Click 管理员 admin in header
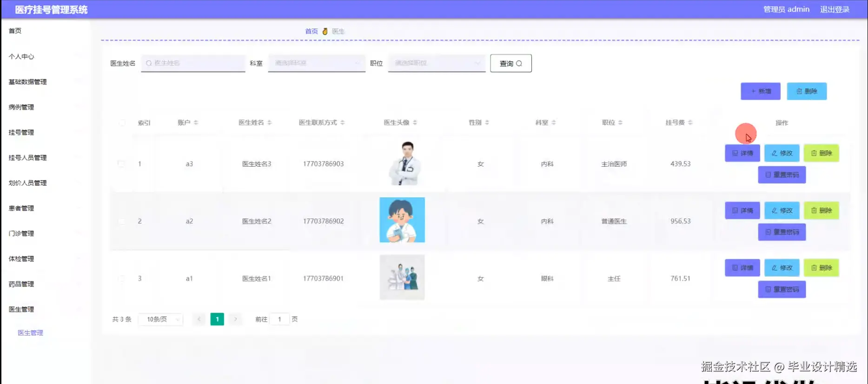This screenshot has width=868, height=384. click(x=786, y=9)
